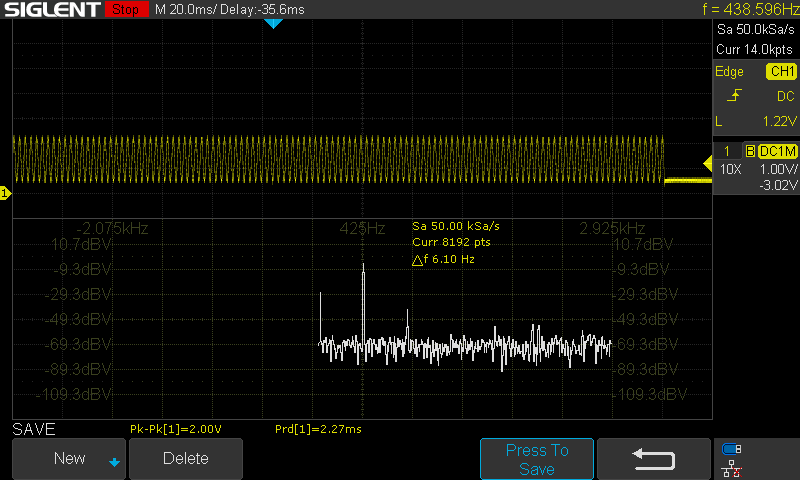Click the SIGLENT logo

(x=52, y=9)
